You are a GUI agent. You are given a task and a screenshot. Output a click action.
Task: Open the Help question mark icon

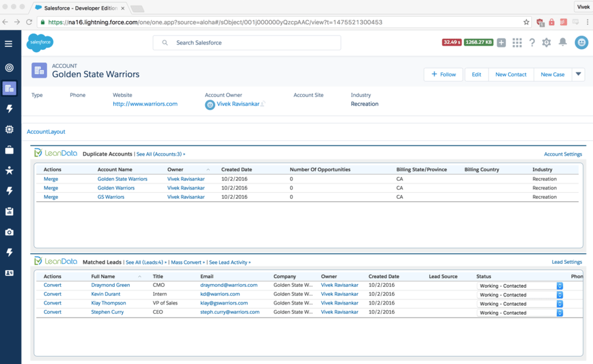click(x=532, y=43)
